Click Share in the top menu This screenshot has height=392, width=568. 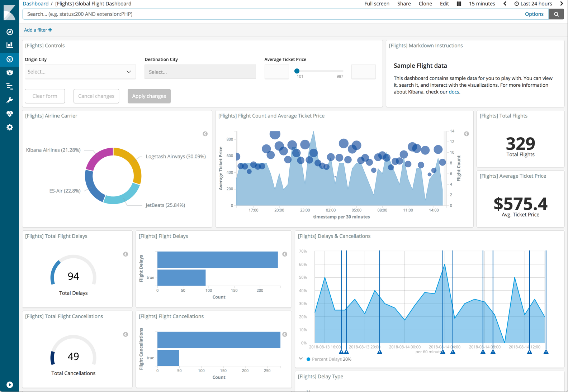404,4
